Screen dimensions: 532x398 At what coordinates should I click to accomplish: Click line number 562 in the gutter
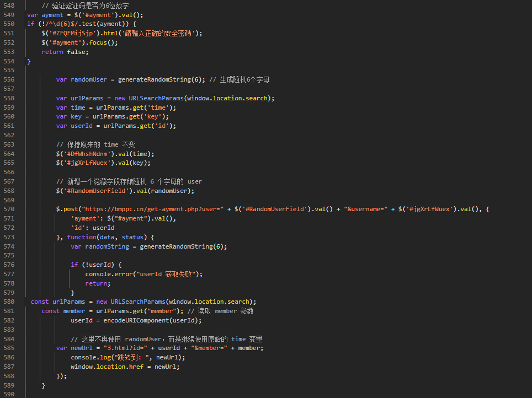coord(9,135)
